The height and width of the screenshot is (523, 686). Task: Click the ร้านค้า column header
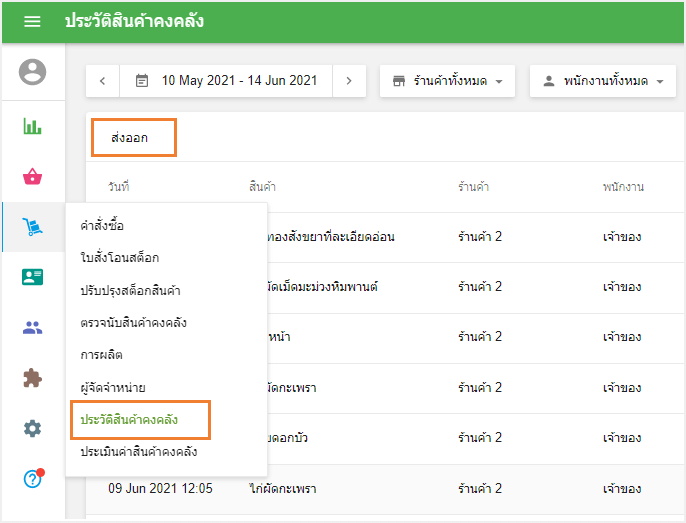473,186
